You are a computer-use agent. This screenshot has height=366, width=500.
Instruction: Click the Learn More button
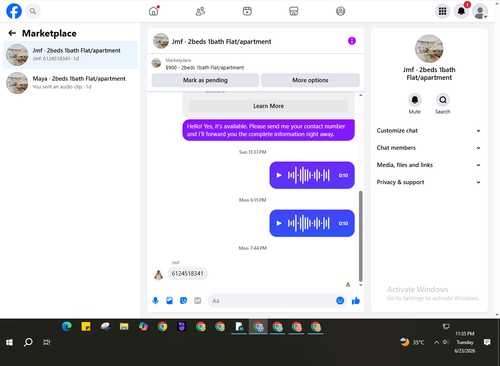(x=268, y=106)
